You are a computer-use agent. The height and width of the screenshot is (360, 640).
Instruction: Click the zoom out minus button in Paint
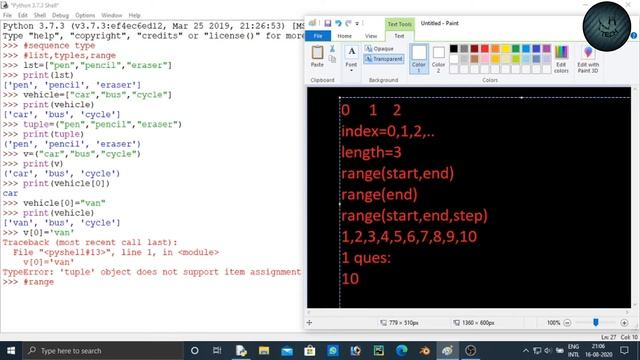coord(567,323)
